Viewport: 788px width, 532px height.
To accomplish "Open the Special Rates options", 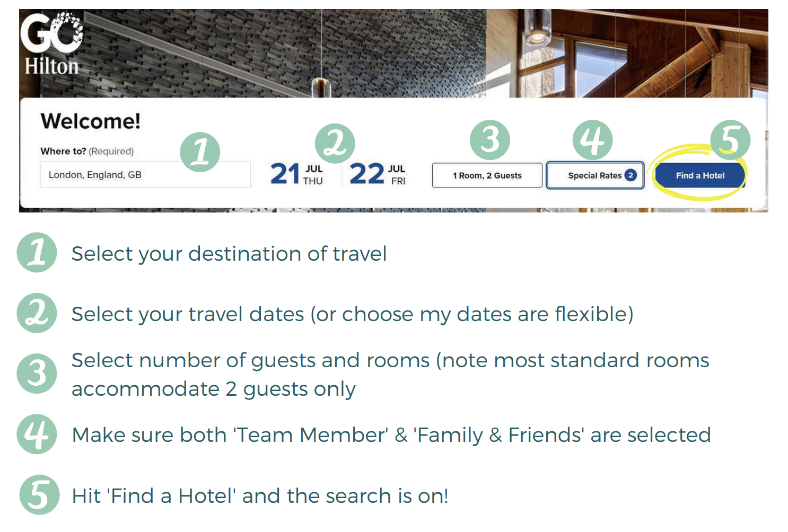I will [x=594, y=175].
